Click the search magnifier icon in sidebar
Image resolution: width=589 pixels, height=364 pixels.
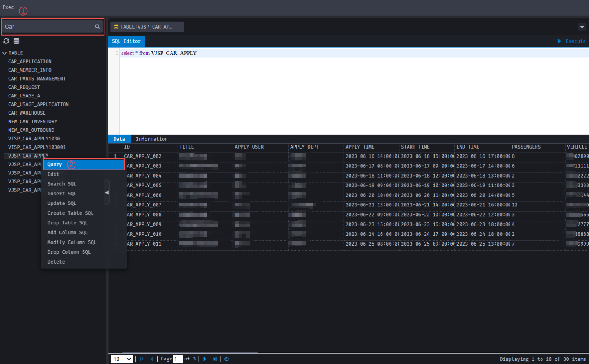tap(97, 27)
